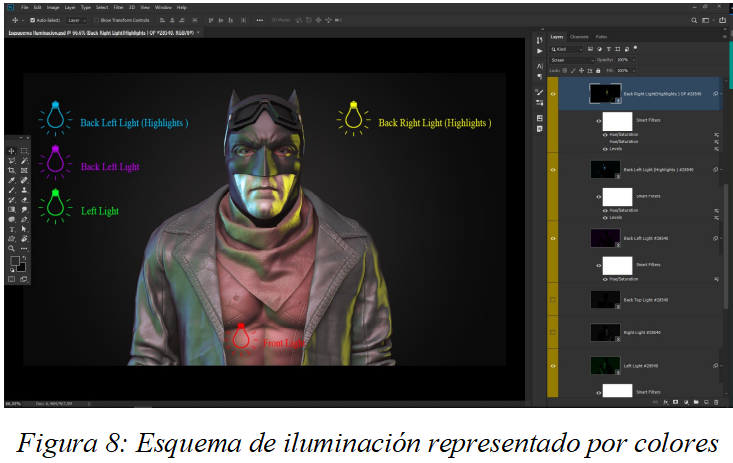Switch to the Channels tab
Image resolution: width=733 pixels, height=463 pixels.
[x=579, y=37]
